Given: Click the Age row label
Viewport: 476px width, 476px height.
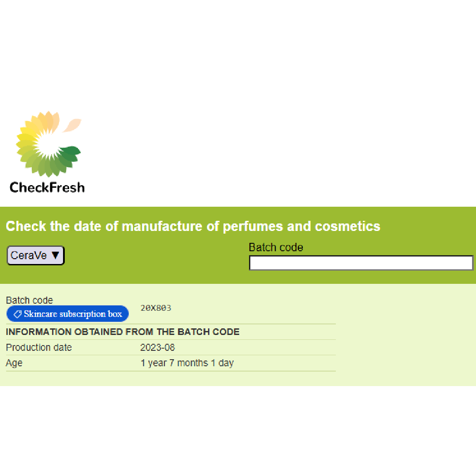Looking at the screenshot, I should pos(14,363).
